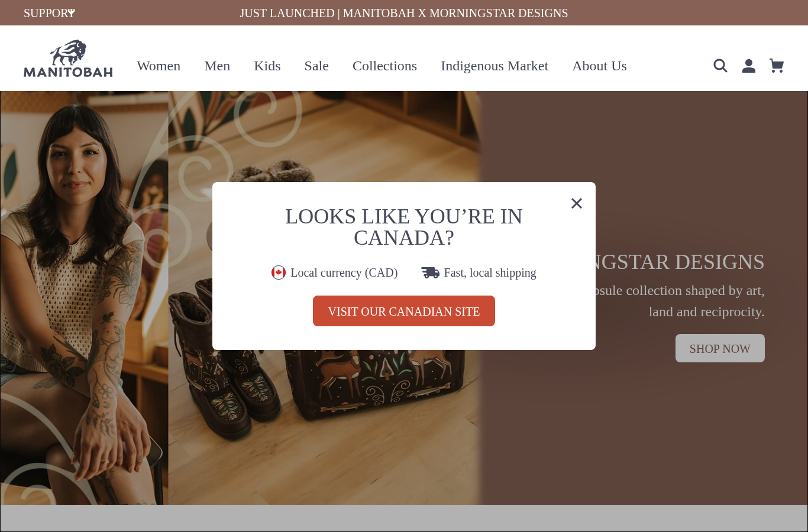The width and height of the screenshot is (808, 532).
Task: Open the user account icon
Action: coord(749,66)
